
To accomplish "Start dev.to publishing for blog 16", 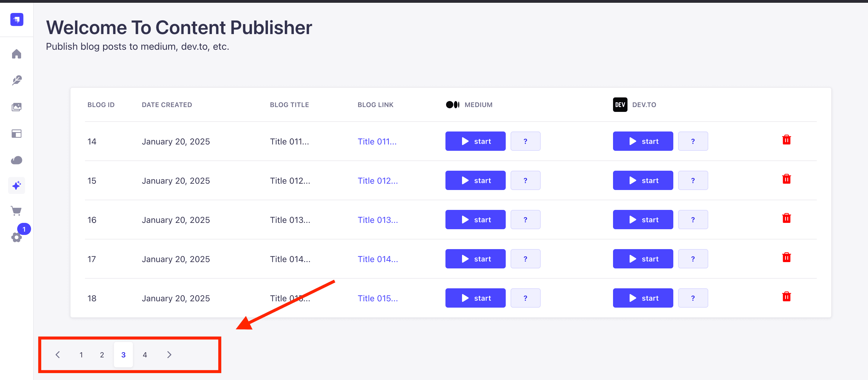I will pos(643,220).
